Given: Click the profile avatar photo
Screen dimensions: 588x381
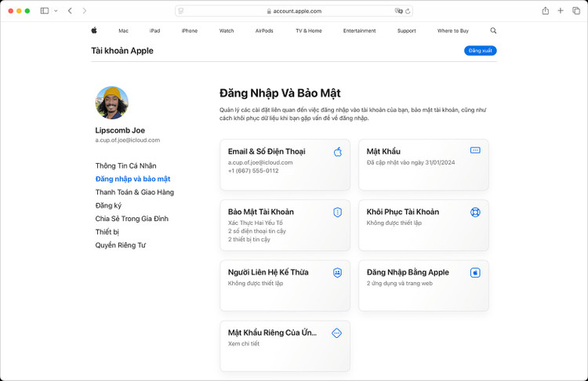Looking at the screenshot, I should 112,103.
